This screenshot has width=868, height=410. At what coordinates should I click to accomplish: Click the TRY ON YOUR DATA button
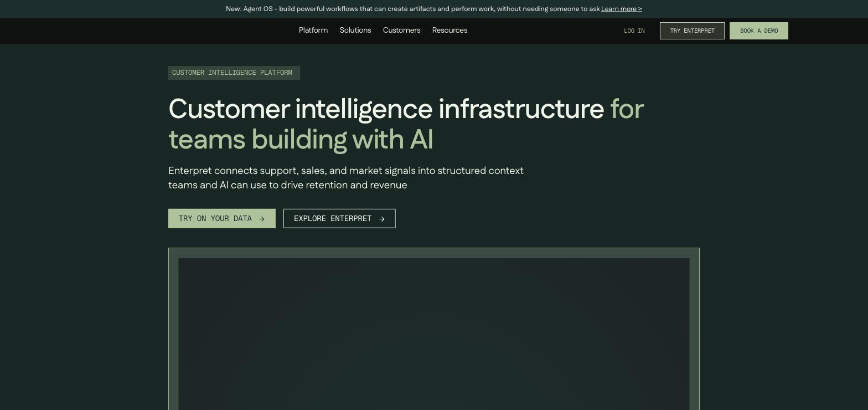click(x=222, y=218)
